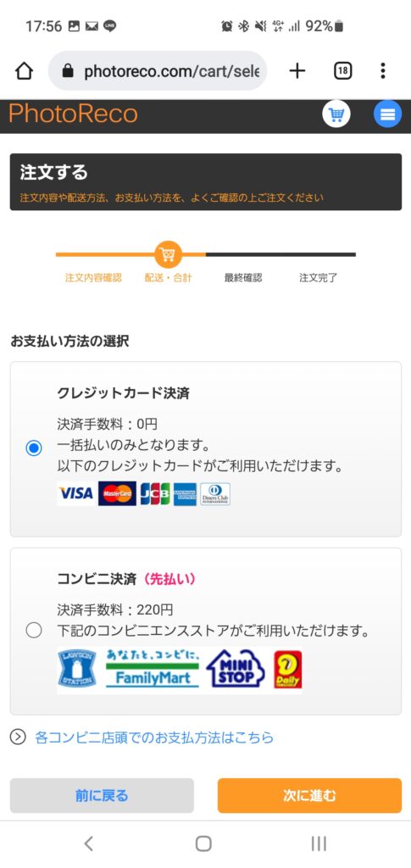Open 各コンビニ店頭でのお支払方法はこちら link

(153, 737)
